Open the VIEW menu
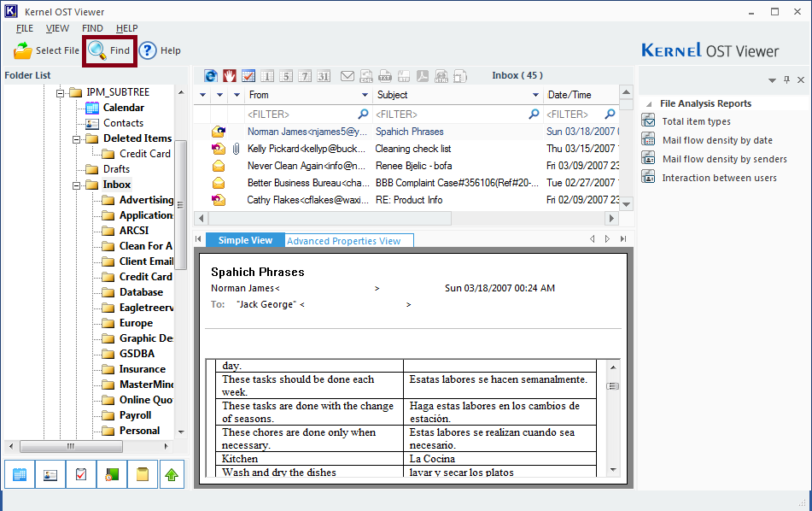812x511 pixels. pos(57,28)
